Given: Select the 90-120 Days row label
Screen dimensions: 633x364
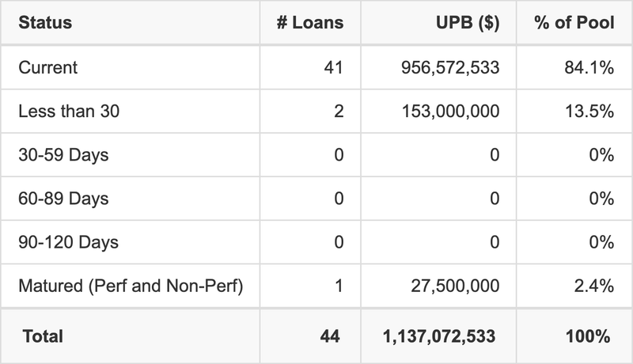Looking at the screenshot, I should [x=68, y=242].
